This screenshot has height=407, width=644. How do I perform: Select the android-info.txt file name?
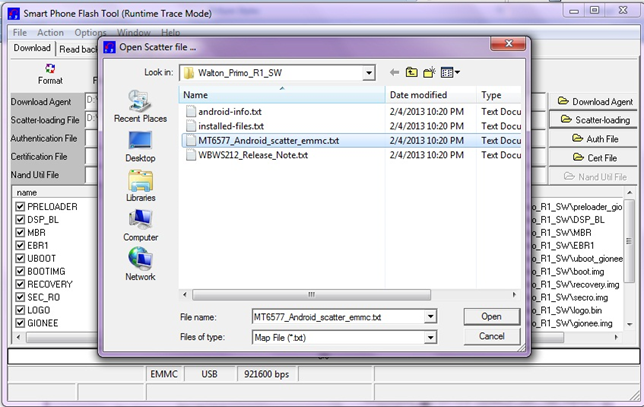pyautogui.click(x=230, y=112)
